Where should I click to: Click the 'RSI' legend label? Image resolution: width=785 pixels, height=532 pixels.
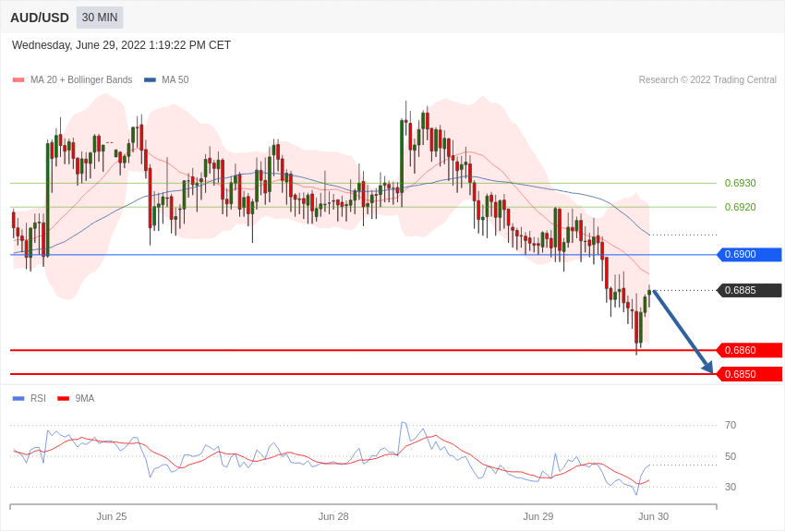[x=38, y=398]
